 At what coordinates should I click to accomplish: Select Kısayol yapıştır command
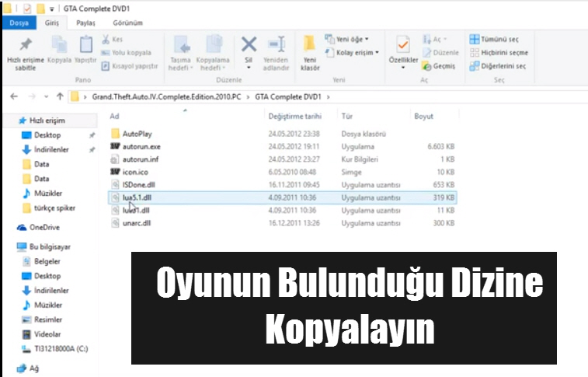pyautogui.click(x=130, y=66)
